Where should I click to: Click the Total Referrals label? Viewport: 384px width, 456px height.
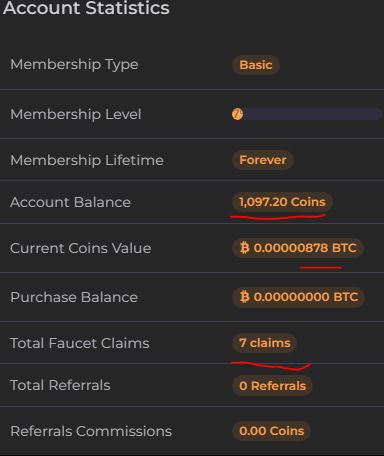(x=60, y=385)
